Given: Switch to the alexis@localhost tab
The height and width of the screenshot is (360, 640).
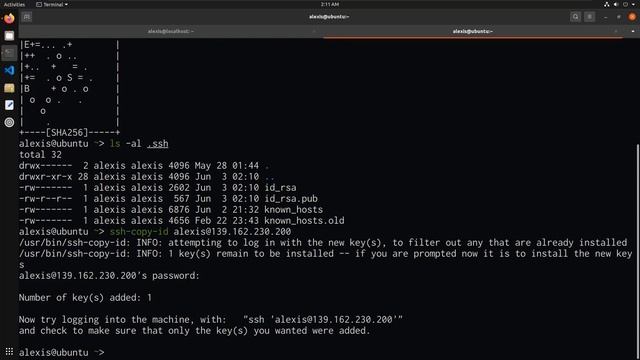Looking at the screenshot, I should tap(171, 31).
